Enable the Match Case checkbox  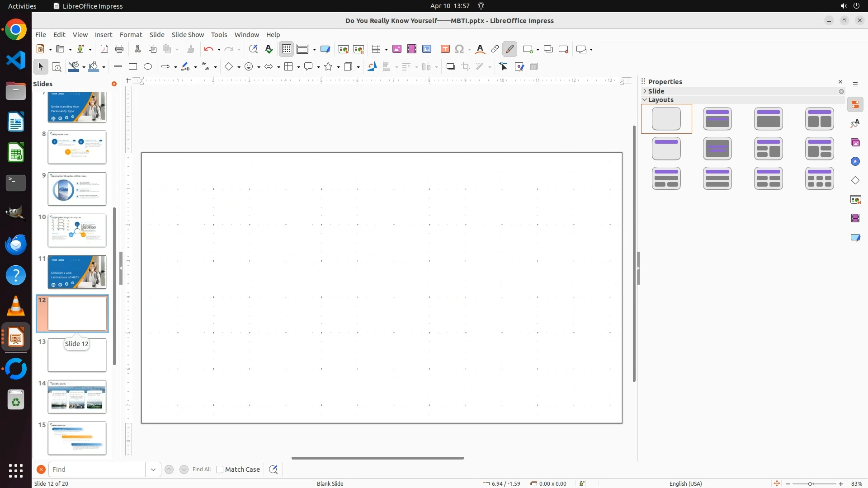pyautogui.click(x=220, y=469)
